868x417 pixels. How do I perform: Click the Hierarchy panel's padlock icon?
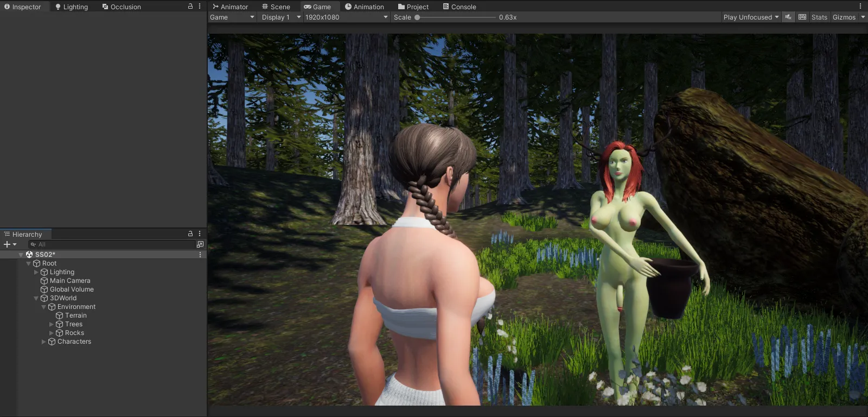point(190,234)
